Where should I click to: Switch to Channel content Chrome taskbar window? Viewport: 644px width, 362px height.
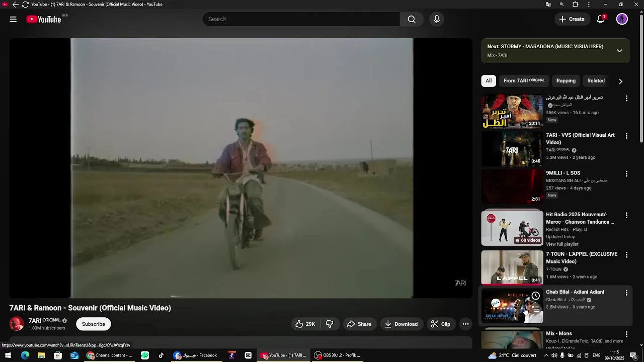[109, 355]
